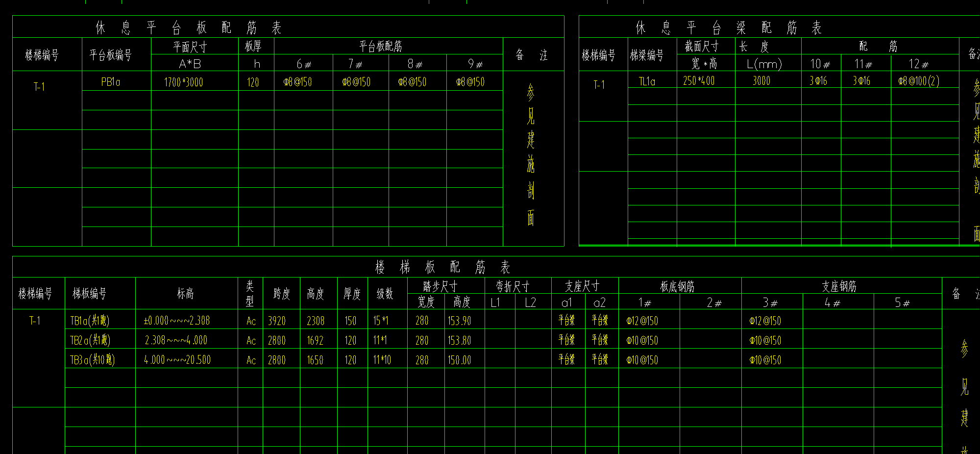Select the 平面尺寸 header text

190,47
